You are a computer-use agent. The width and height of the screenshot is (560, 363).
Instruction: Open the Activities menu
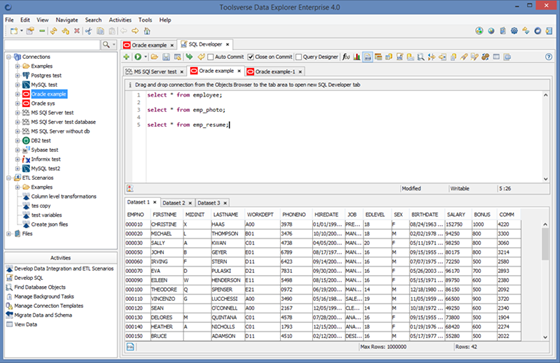coord(120,20)
